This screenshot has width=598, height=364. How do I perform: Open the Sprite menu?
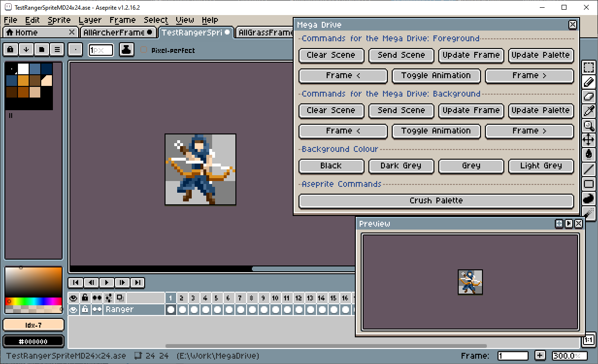(59, 20)
